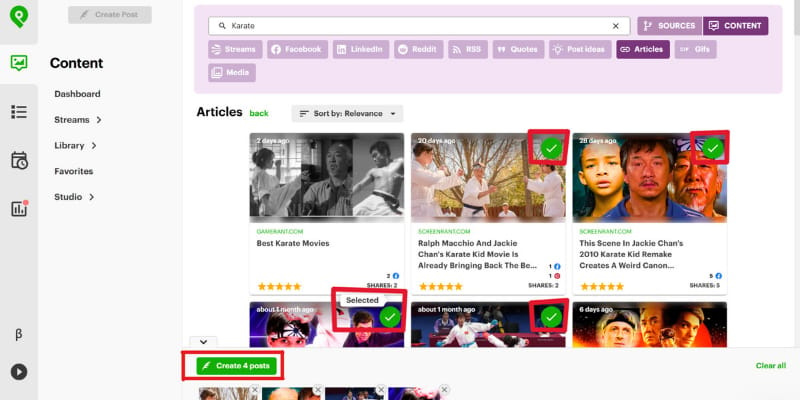
Task: Click Facebook share icon on Jackie Chan remake card
Action: pyautogui.click(x=718, y=276)
